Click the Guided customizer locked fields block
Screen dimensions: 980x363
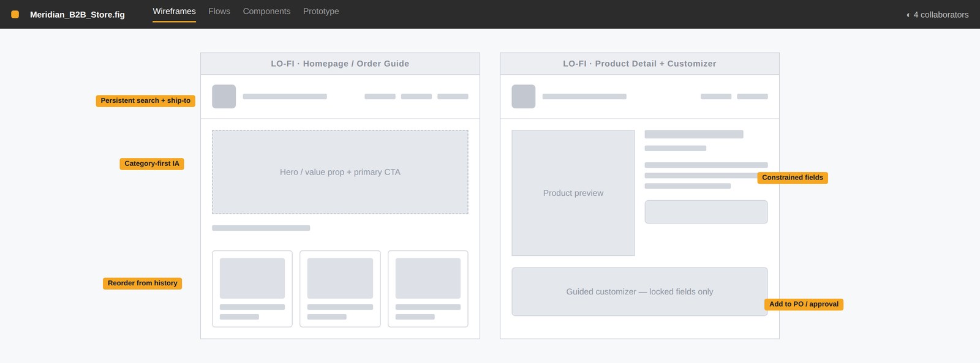pos(639,291)
